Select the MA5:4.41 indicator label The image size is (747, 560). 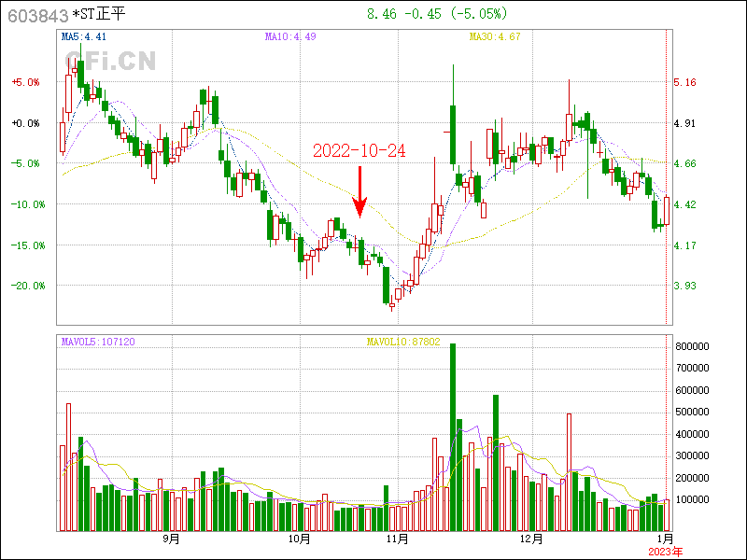pos(86,37)
